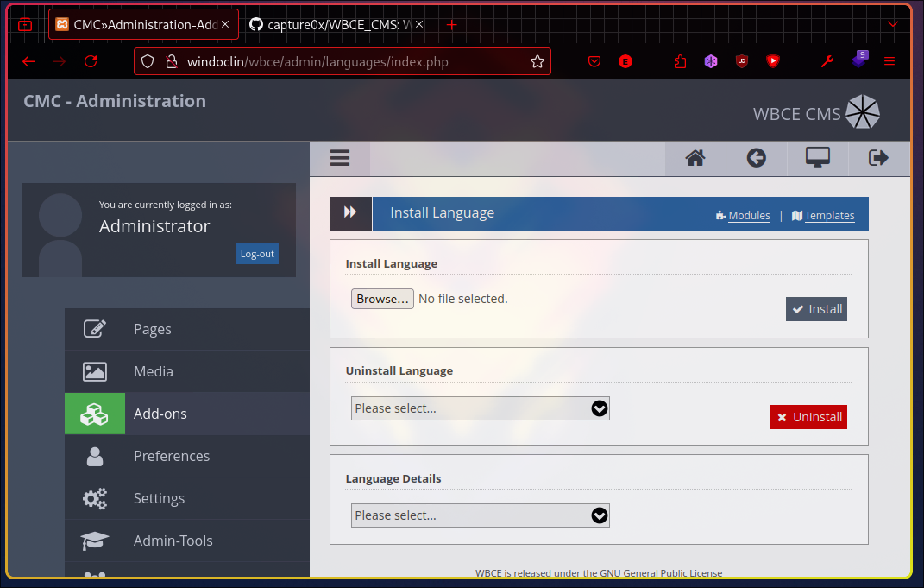Image resolution: width=924 pixels, height=588 pixels.
Task: Open the Language Details selection dropdown
Action: 480,515
